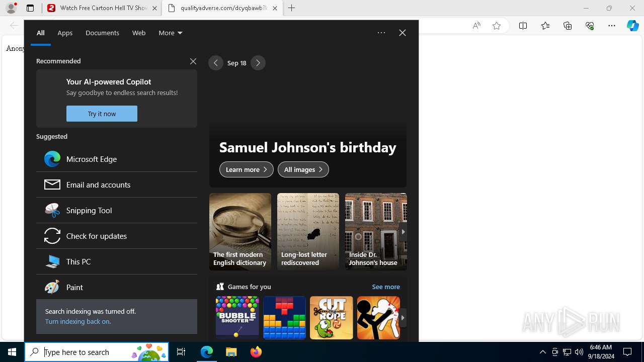Screen dimensions: 644x362
Task: Show hidden system tray icons
Action: pos(542,352)
